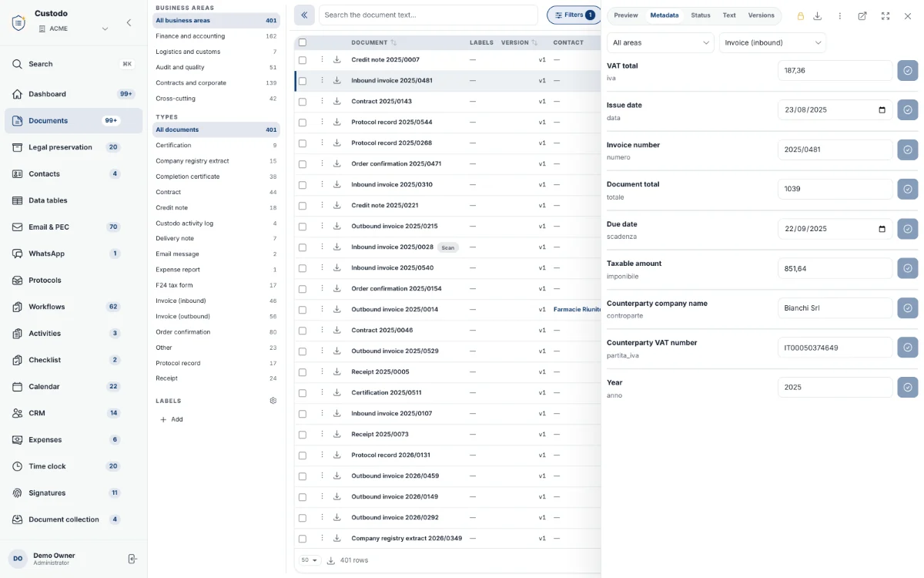This screenshot has width=924, height=578.
Task: Open the Dashboard icon in sidebar
Action: (x=17, y=94)
